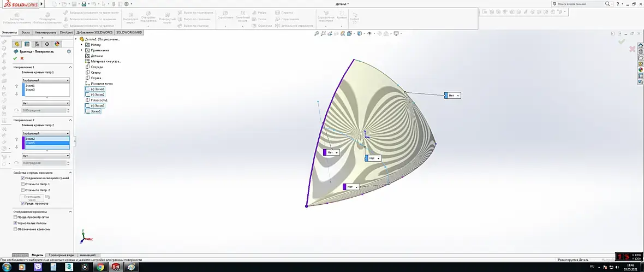Image resolution: width=644 pixels, height=272 pixels.
Task: Open the Viber icon in the taskbar
Action: 38,267
